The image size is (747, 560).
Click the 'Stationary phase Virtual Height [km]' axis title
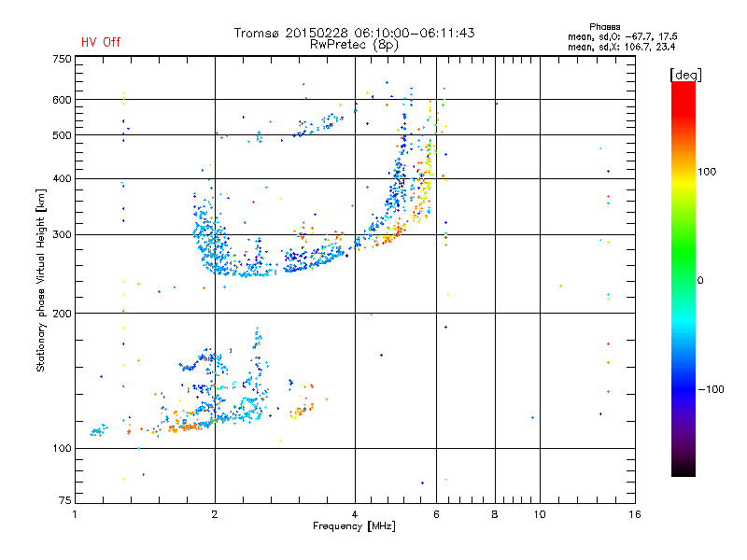[40, 280]
